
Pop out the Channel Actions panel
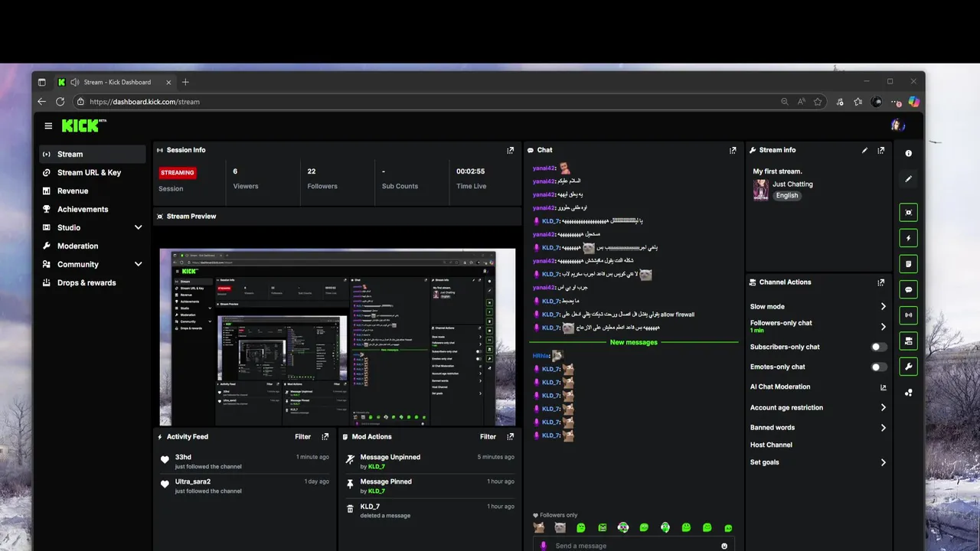881,282
